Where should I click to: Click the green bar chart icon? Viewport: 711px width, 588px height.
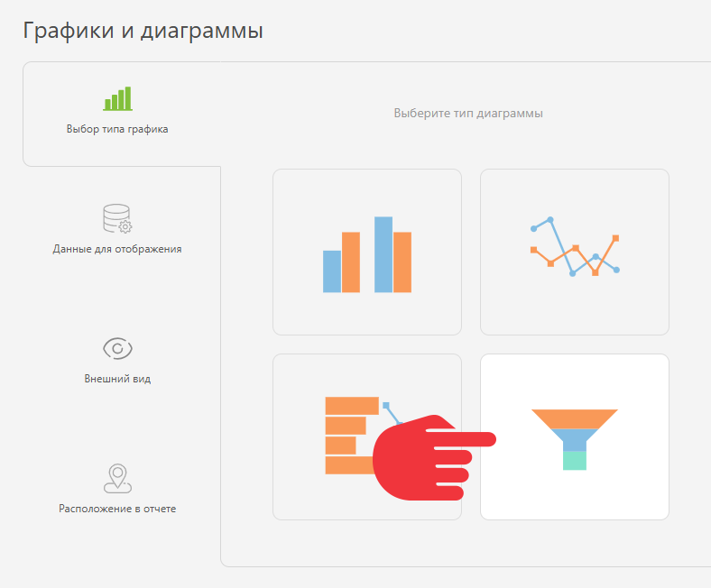117,98
